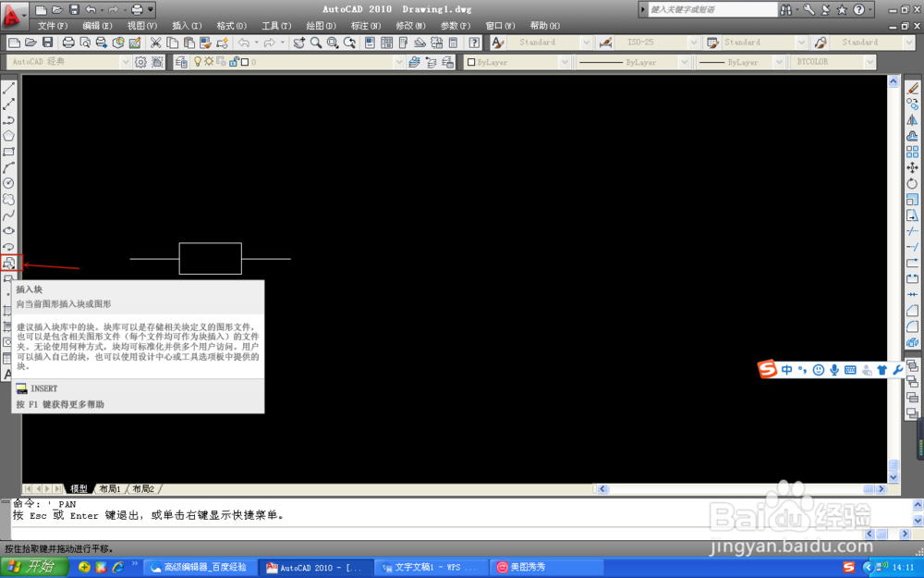Screen dimensions: 924x578
Task: Select the Array tool
Action: (912, 153)
